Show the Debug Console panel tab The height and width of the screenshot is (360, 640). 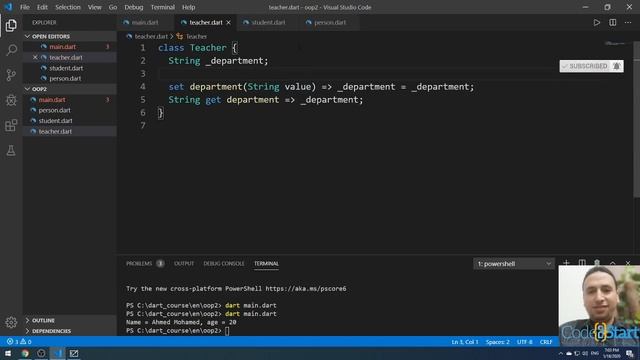[x=224, y=264]
